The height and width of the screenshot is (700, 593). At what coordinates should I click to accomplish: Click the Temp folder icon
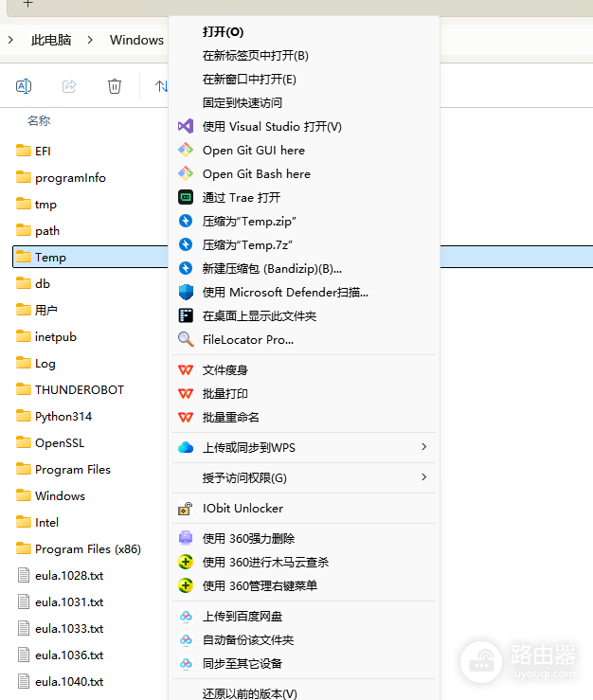(24, 257)
